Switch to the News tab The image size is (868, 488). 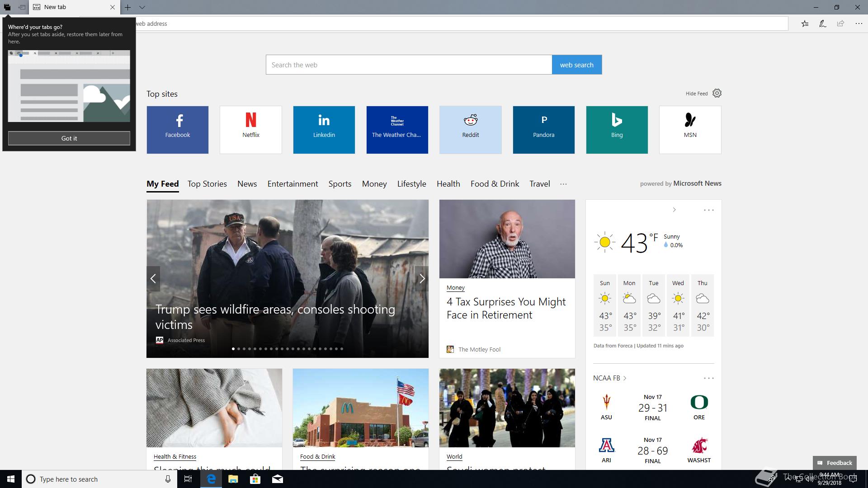[x=247, y=184]
